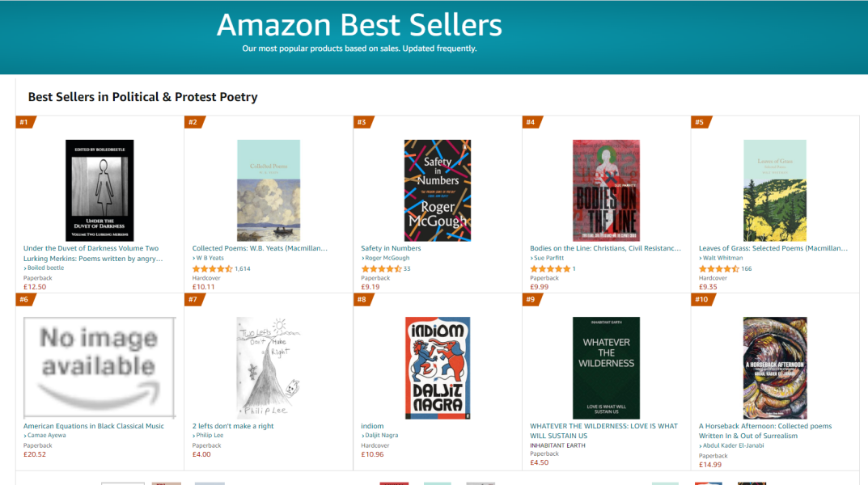The height and width of the screenshot is (485, 868).
Task: Open the star rating for Leaves of Grass
Action: (x=718, y=268)
